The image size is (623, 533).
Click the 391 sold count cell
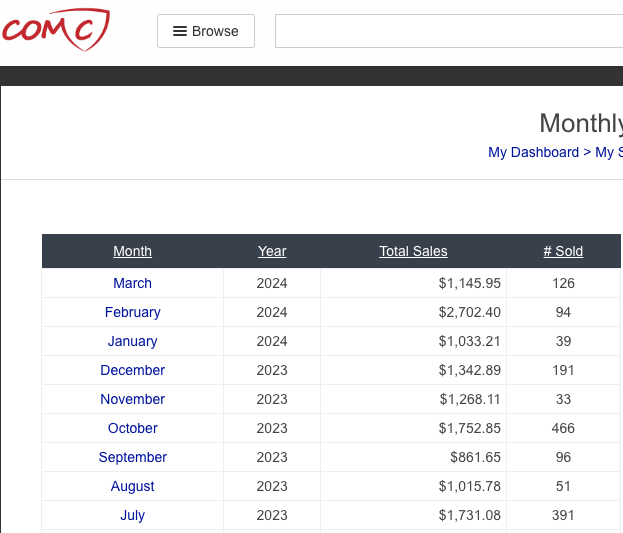tap(563, 515)
